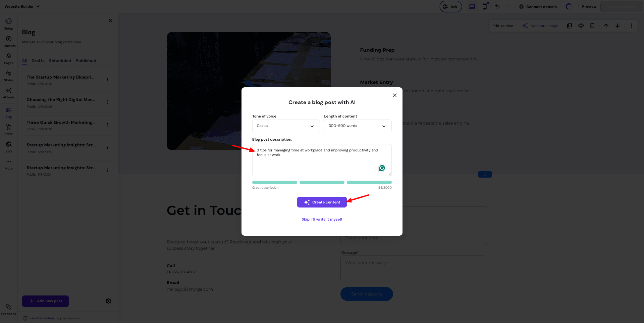Click the Send Message button
The height and width of the screenshot is (323, 644).
[x=367, y=294]
